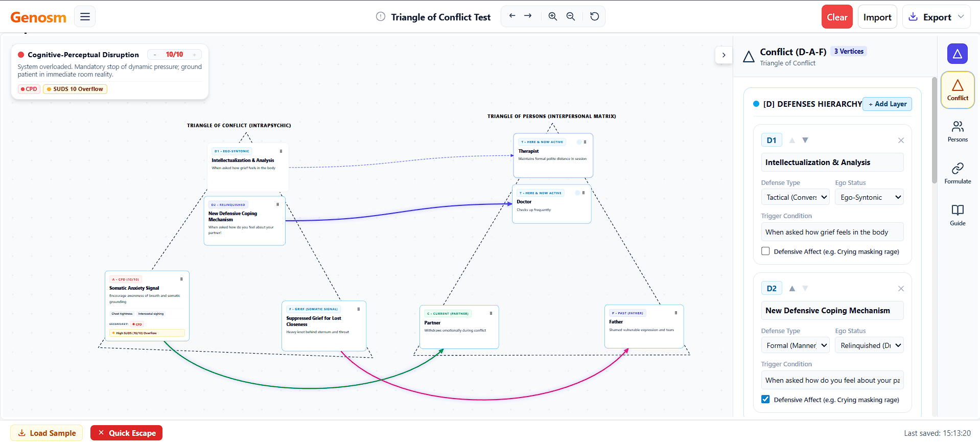The height and width of the screenshot is (443, 980).
Task: Open the Formulate tab
Action: (958, 173)
